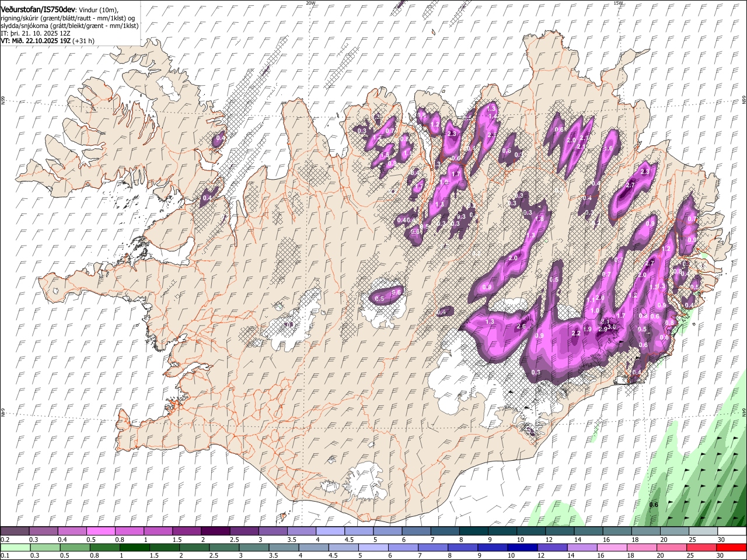Click the pale lavender snow swatch at 4

point(330,531)
